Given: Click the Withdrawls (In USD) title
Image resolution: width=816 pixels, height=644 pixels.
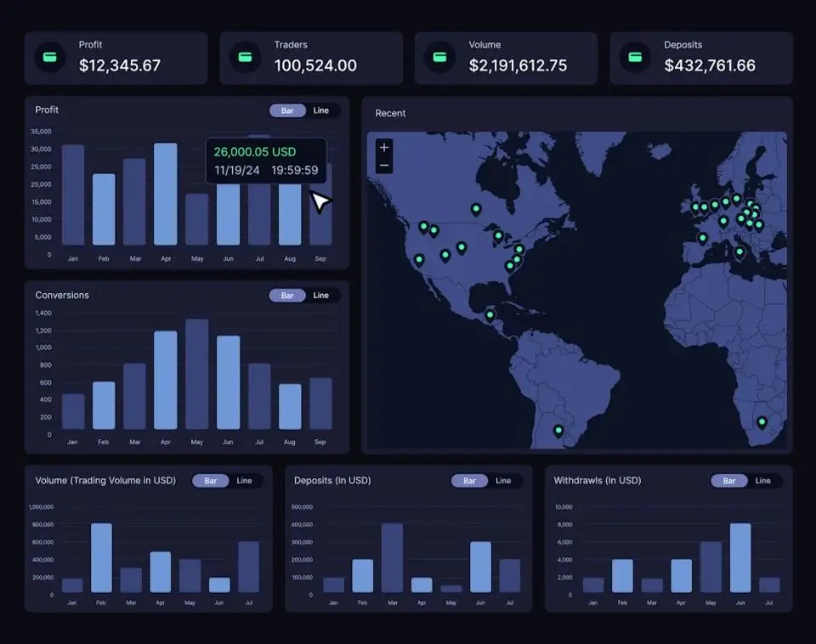Looking at the screenshot, I should click(x=598, y=481).
